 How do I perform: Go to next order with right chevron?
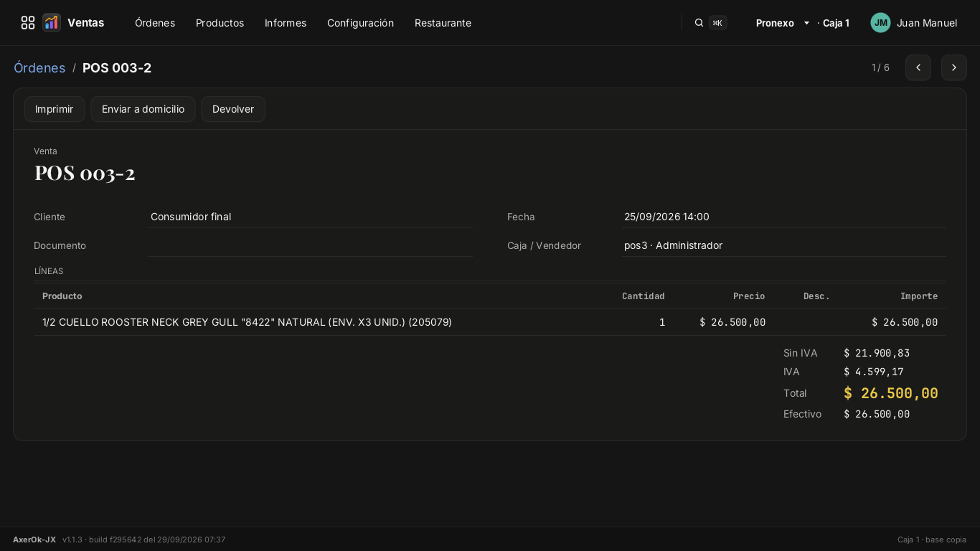pos(954,67)
